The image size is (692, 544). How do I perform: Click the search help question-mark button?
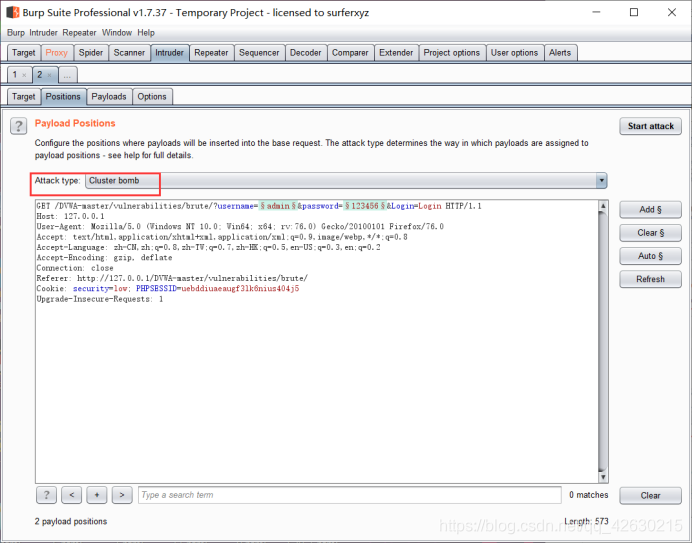[x=46, y=495]
